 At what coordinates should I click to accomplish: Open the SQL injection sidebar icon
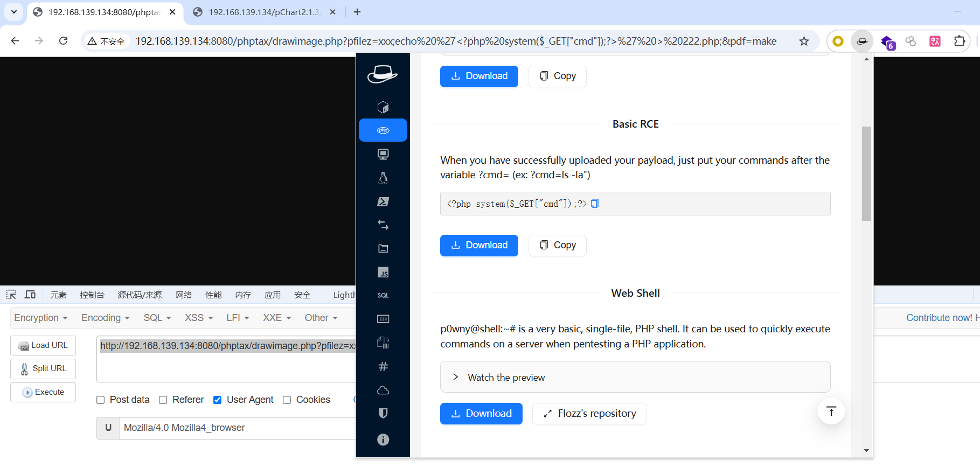(383, 296)
